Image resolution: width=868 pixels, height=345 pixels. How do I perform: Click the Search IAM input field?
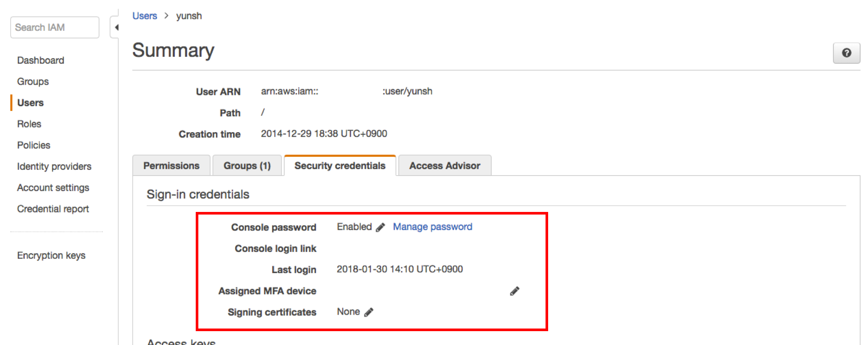55,27
